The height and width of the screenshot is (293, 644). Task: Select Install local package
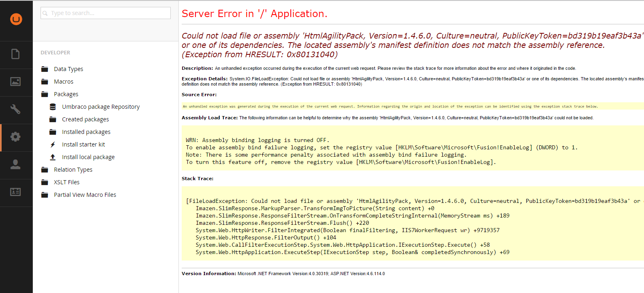coord(88,157)
